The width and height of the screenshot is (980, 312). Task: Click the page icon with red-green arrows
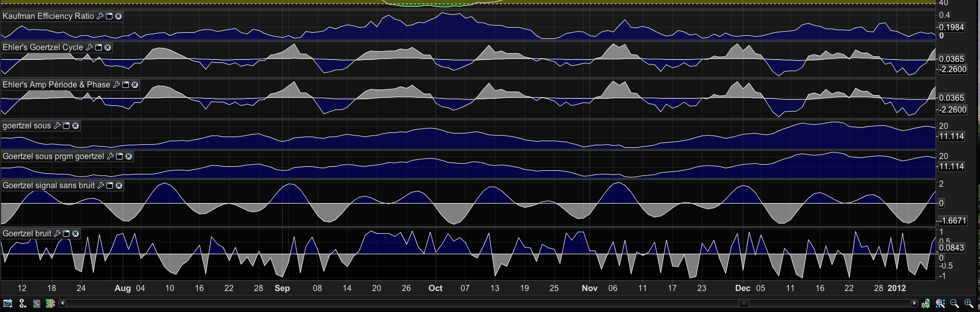(36, 303)
